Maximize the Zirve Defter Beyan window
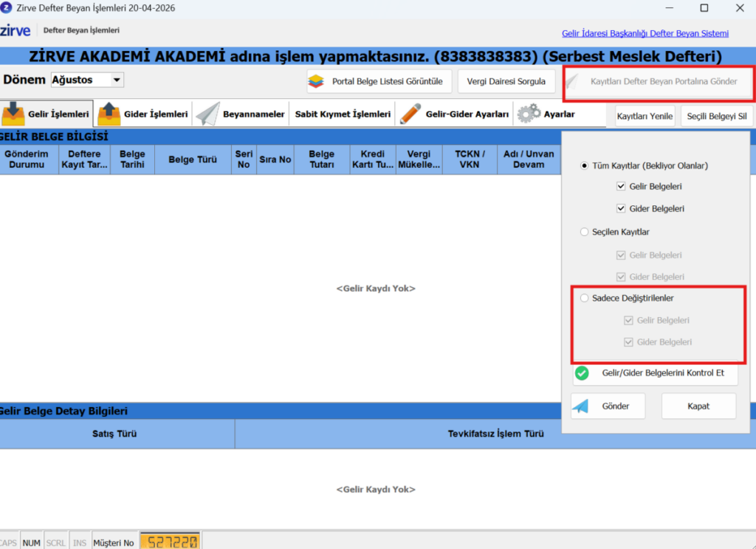 pyautogui.click(x=704, y=7)
